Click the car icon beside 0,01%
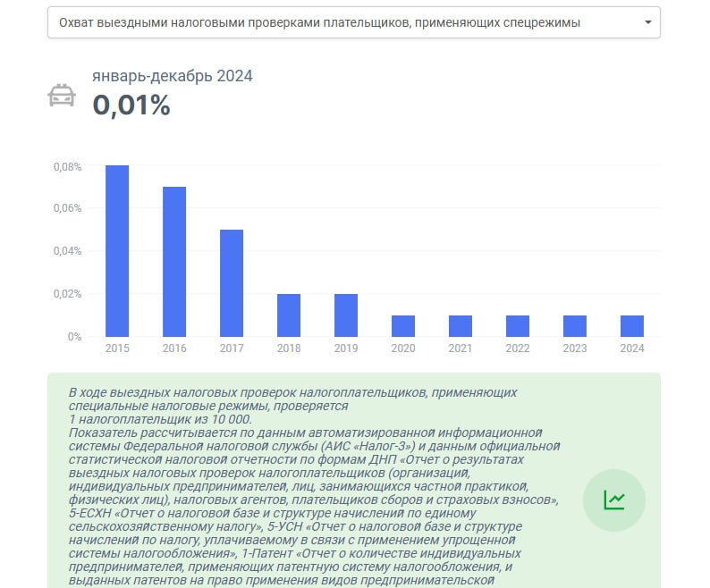The height and width of the screenshot is (588, 710). (62, 95)
